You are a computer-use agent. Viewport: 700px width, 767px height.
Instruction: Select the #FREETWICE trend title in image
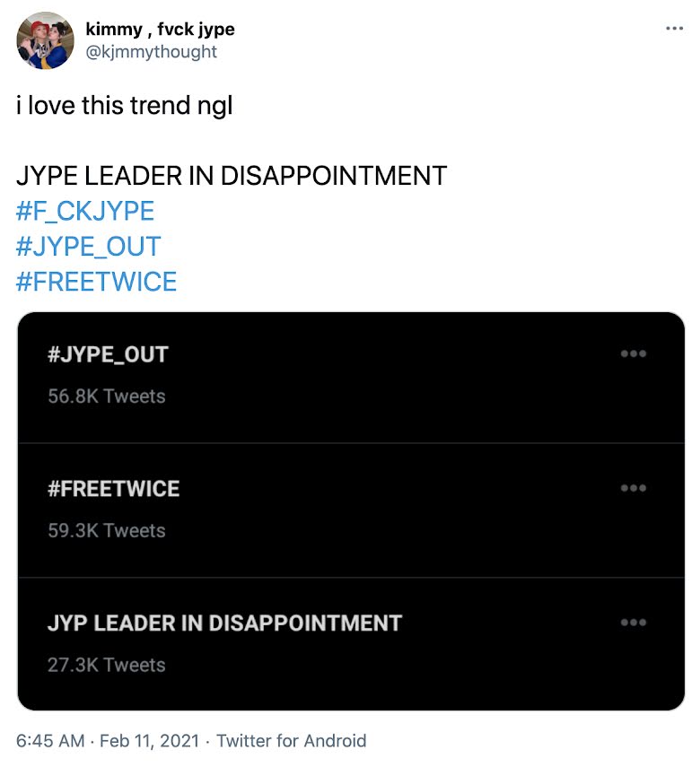(114, 489)
